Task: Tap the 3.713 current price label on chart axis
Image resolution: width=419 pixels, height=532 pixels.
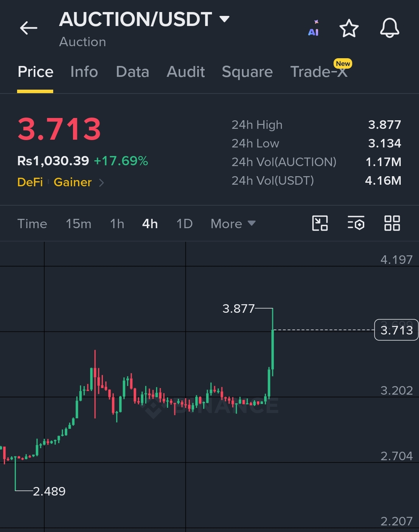Action: pos(396,330)
